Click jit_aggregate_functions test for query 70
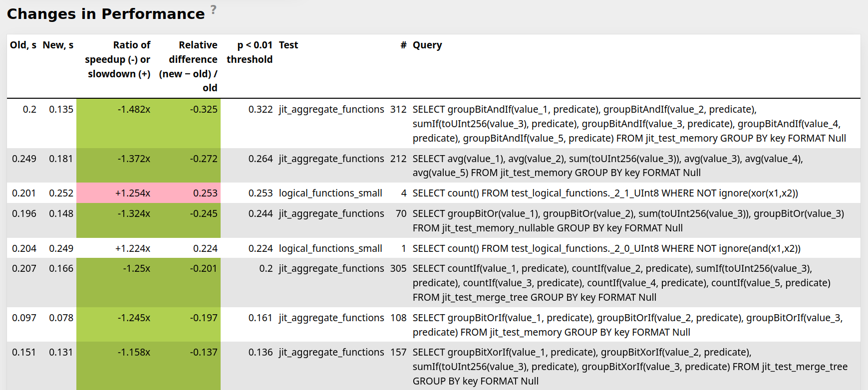 [x=331, y=213]
